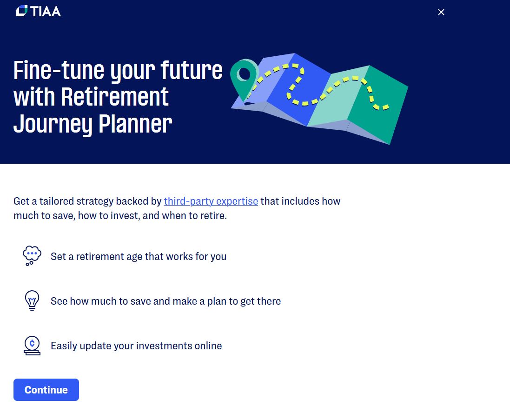This screenshot has width=510, height=420.
Task: Click the TIAA square logo mark
Action: coord(22,11)
